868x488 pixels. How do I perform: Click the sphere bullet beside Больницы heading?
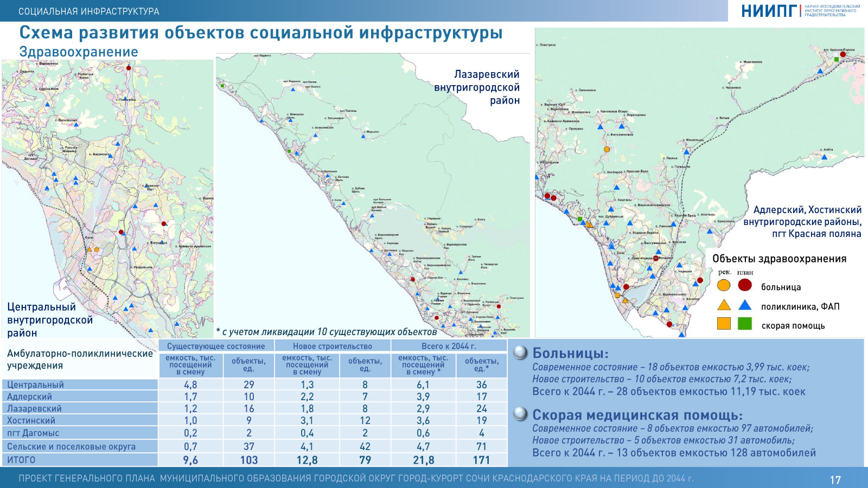[521, 353]
